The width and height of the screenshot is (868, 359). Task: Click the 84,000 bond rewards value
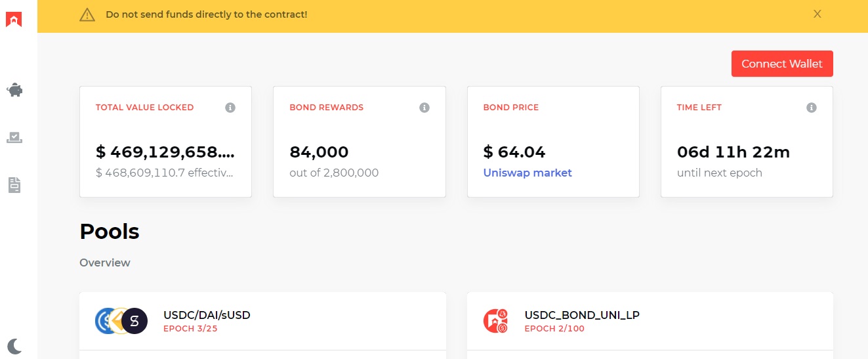(319, 152)
